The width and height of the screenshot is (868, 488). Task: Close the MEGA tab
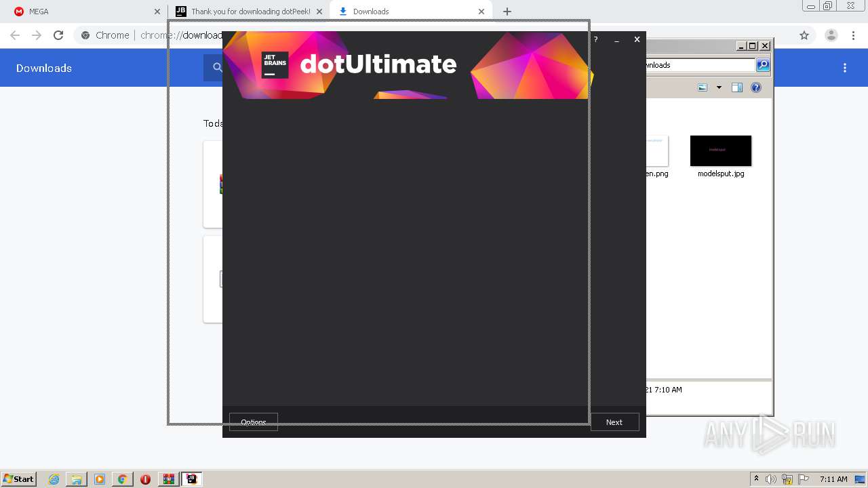tap(157, 12)
